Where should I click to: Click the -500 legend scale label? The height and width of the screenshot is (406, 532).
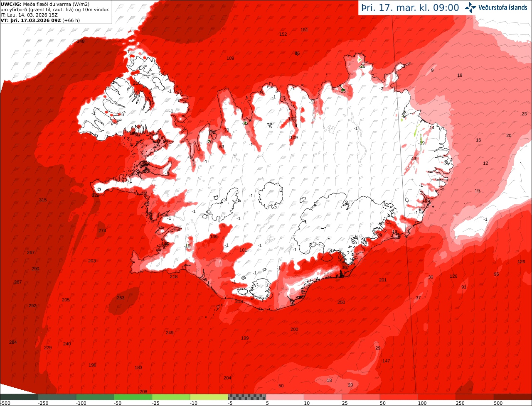pyautogui.click(x=5, y=403)
